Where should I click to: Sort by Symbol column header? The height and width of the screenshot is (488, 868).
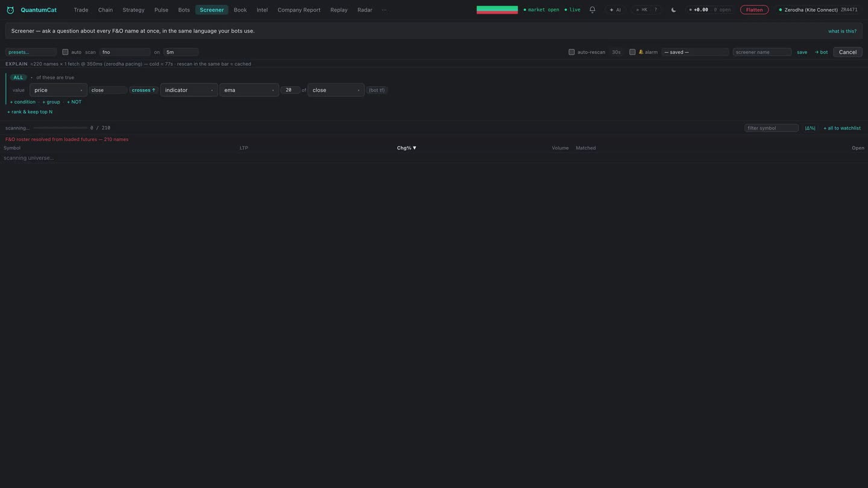(12, 148)
